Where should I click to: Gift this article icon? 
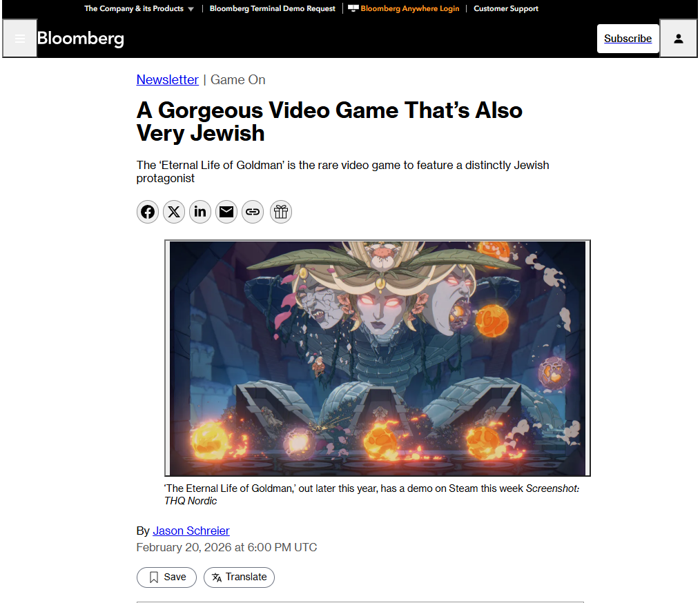pos(281,212)
